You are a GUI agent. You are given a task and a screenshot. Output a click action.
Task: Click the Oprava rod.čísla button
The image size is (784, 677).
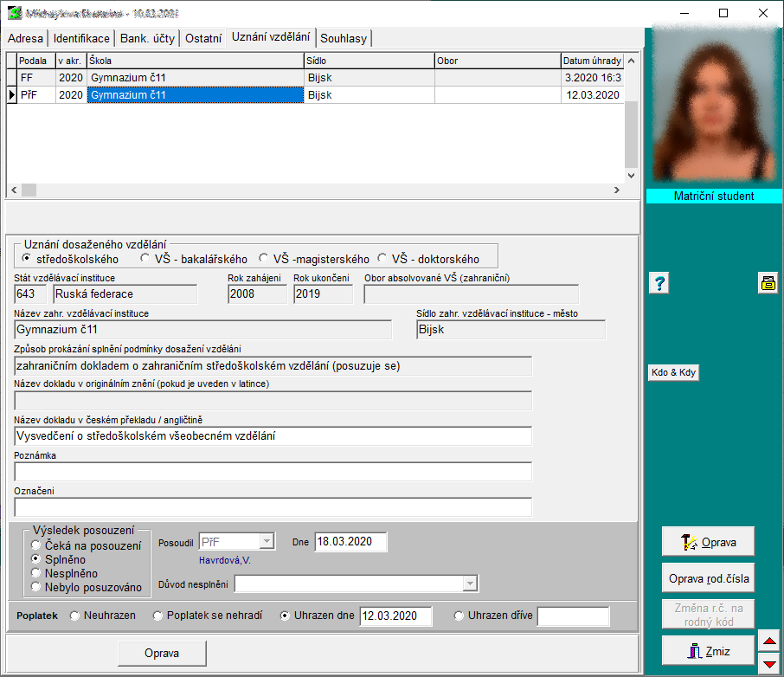(708, 578)
